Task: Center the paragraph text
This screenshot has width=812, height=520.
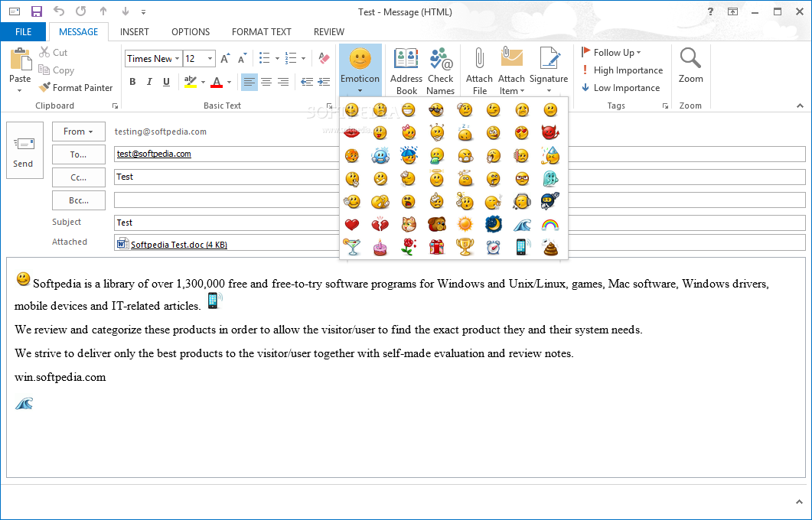Action: 266,82
